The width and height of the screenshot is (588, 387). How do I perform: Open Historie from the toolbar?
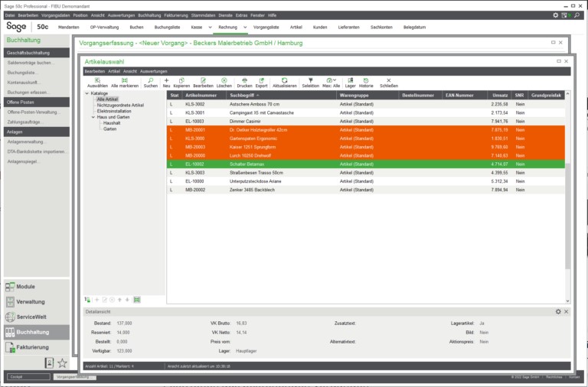366,80
